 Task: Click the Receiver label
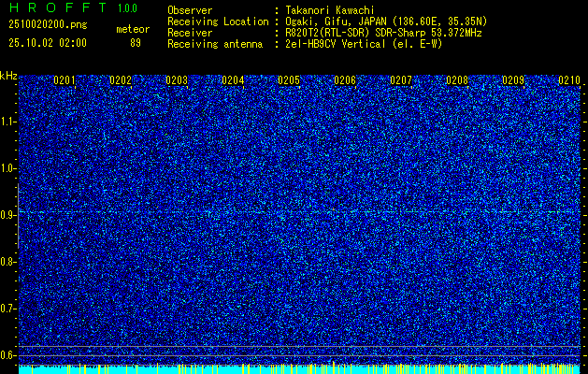(190, 33)
